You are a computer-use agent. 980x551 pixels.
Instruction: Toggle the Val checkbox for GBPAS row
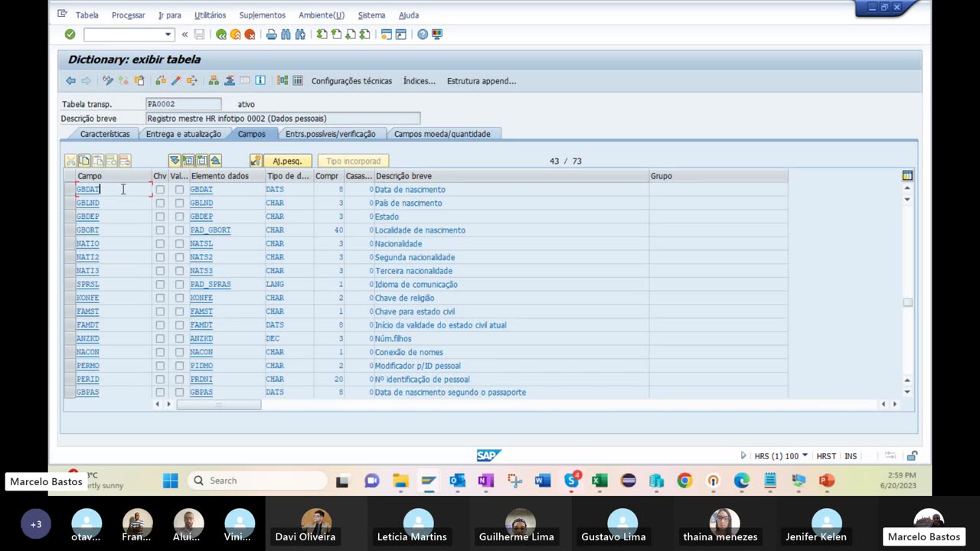(179, 393)
